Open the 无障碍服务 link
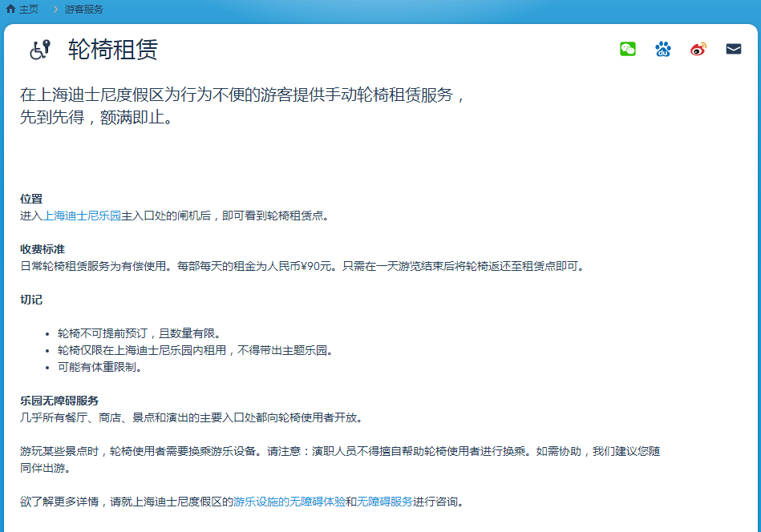 [384, 502]
